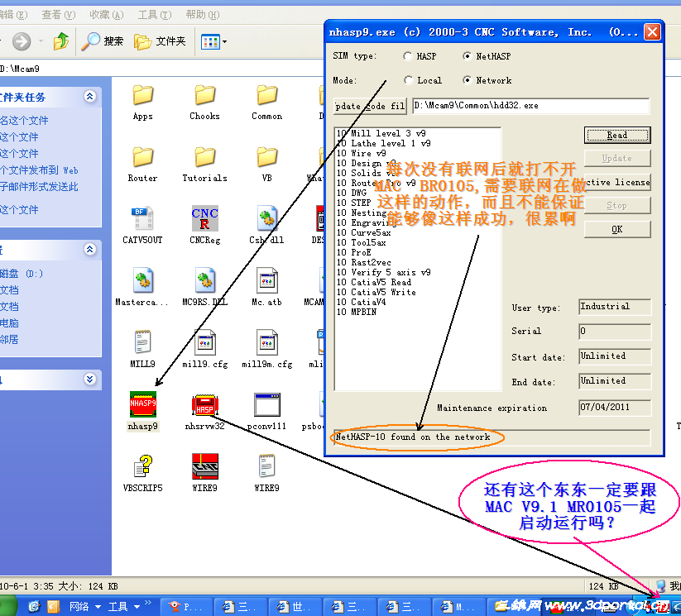Click the 磁盘 (D:) sidebar link
Image resolution: width=681 pixels, height=616 pixels.
[22, 274]
